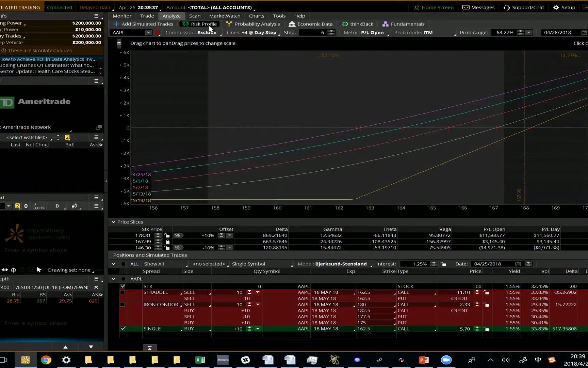Open Economic Data view
This screenshot has height=368, width=588.
point(310,24)
